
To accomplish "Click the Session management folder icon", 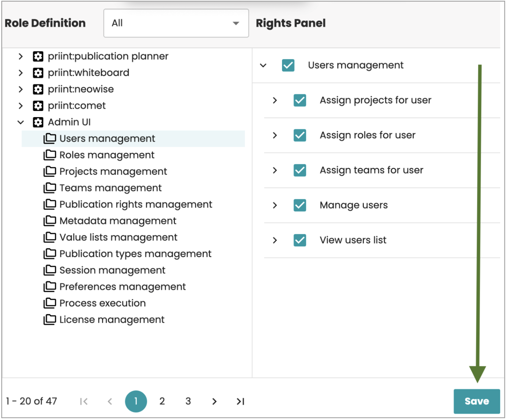I will point(50,270).
